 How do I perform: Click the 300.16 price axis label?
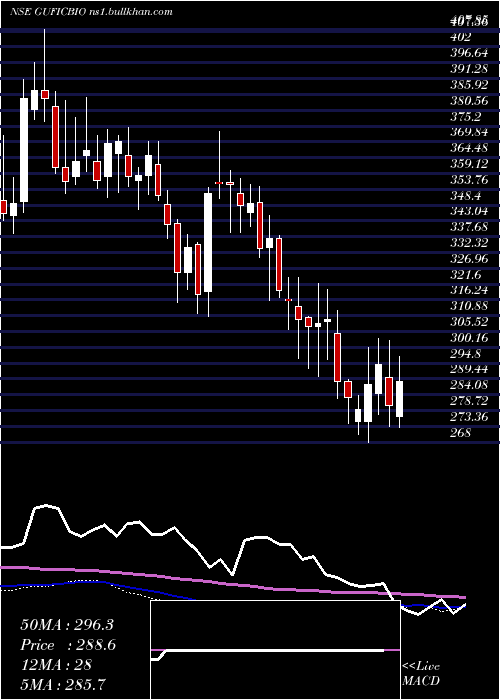[x=469, y=338]
